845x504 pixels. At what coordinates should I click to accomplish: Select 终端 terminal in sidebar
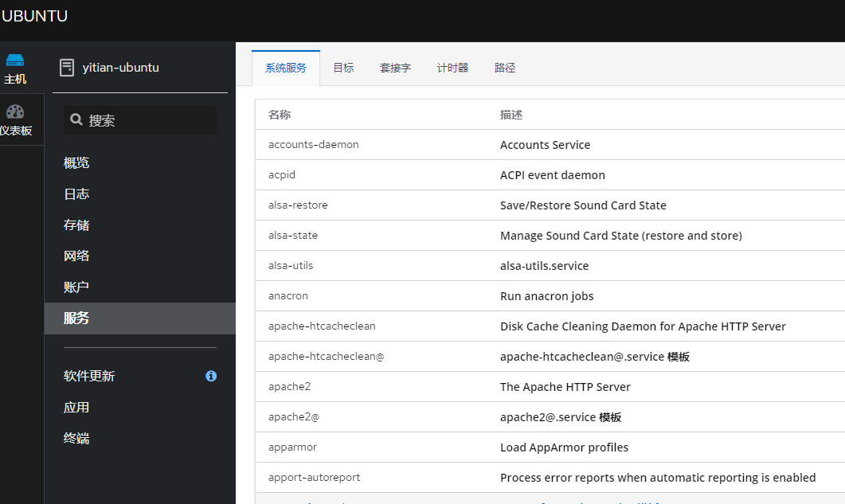[76, 438]
